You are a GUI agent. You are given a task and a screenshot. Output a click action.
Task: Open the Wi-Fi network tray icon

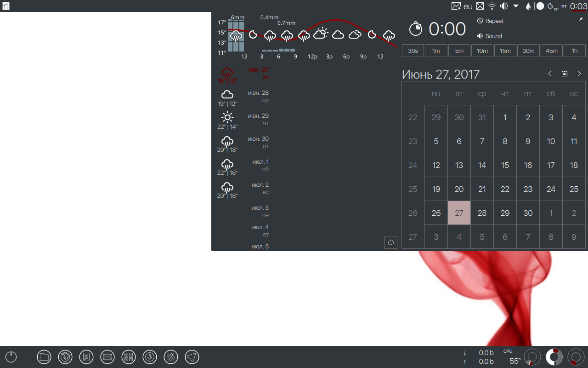coord(492,6)
